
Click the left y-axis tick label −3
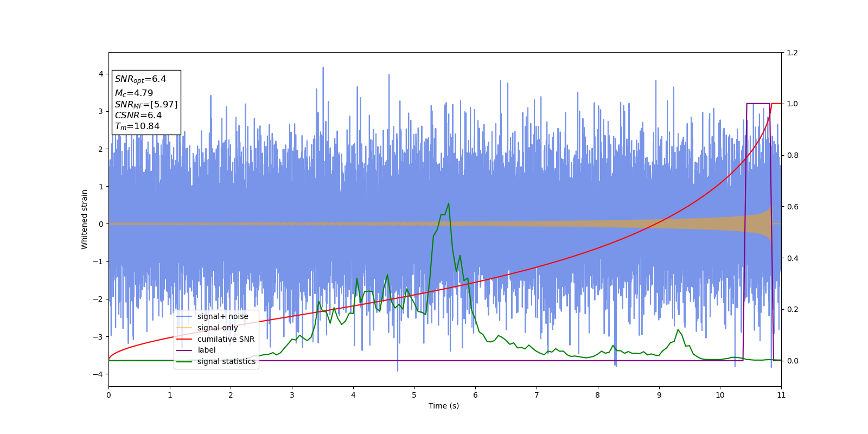point(98,337)
